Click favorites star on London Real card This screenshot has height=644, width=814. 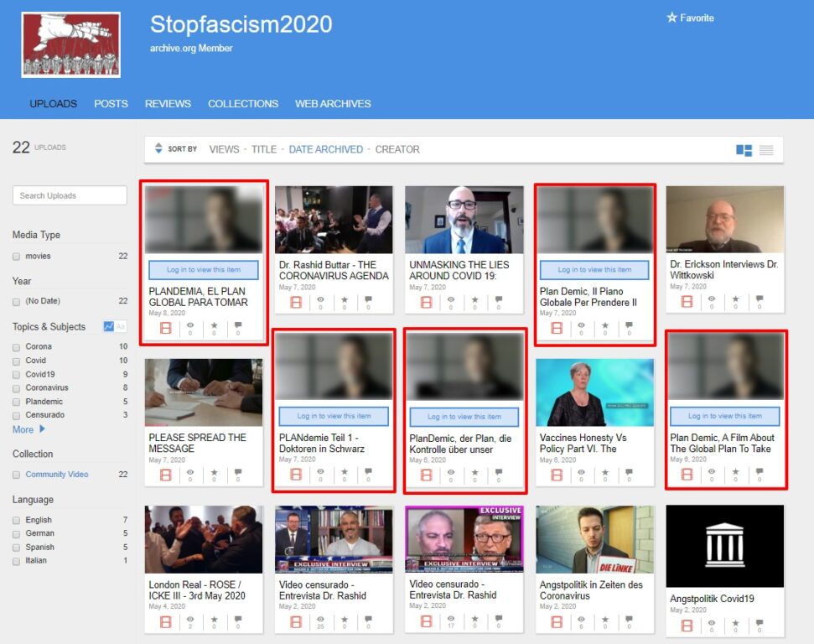(215, 619)
